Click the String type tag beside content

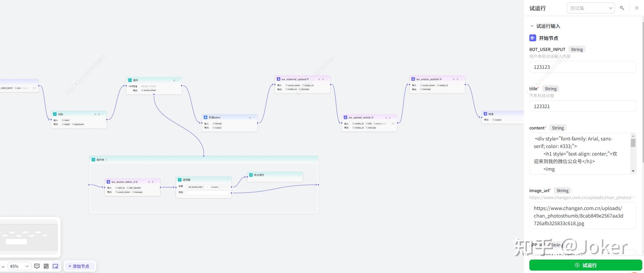(558, 128)
